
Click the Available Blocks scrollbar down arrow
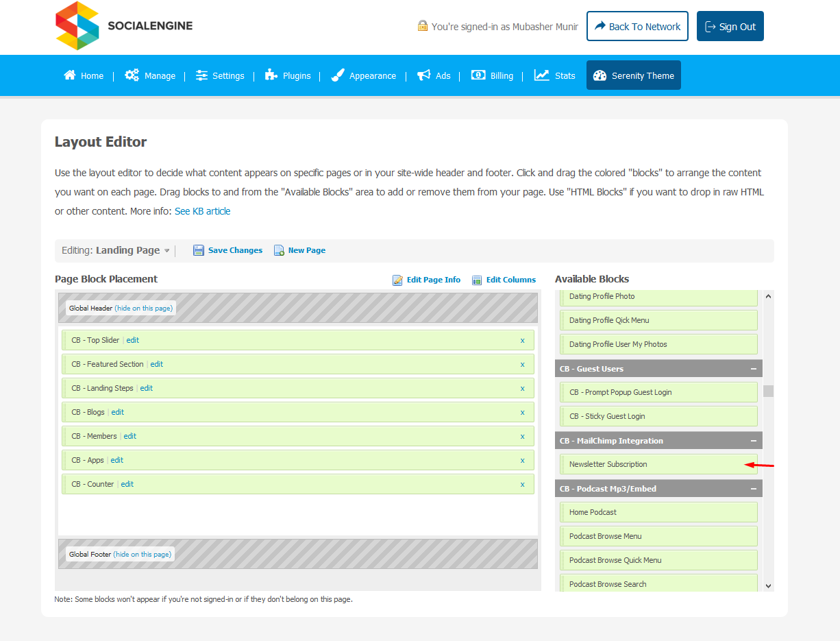click(768, 585)
